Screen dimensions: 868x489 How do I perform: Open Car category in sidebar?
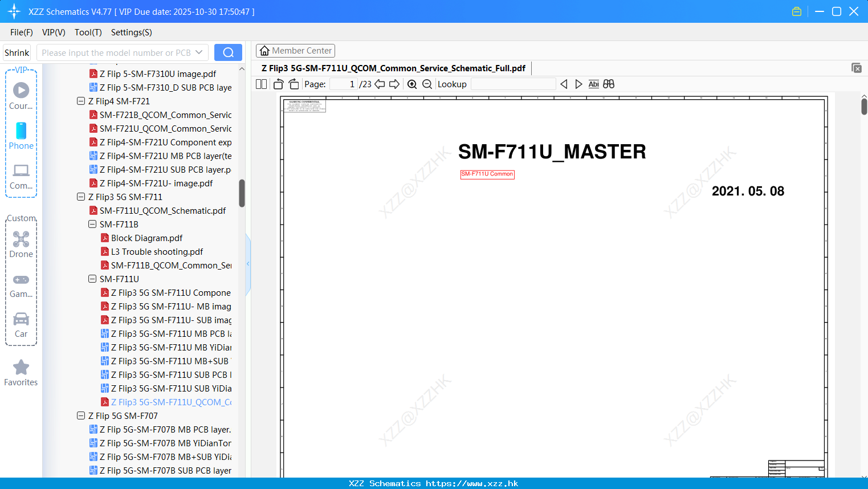pos(21,325)
